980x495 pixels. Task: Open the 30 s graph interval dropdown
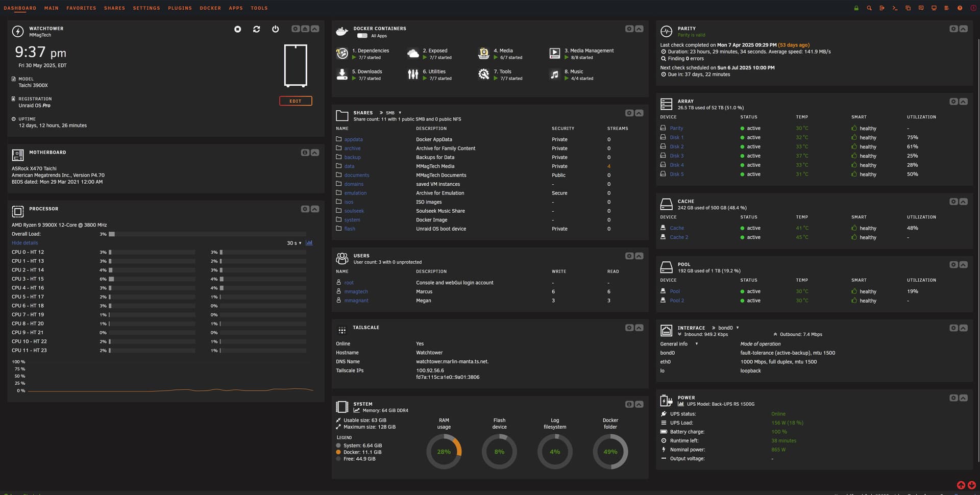click(294, 243)
